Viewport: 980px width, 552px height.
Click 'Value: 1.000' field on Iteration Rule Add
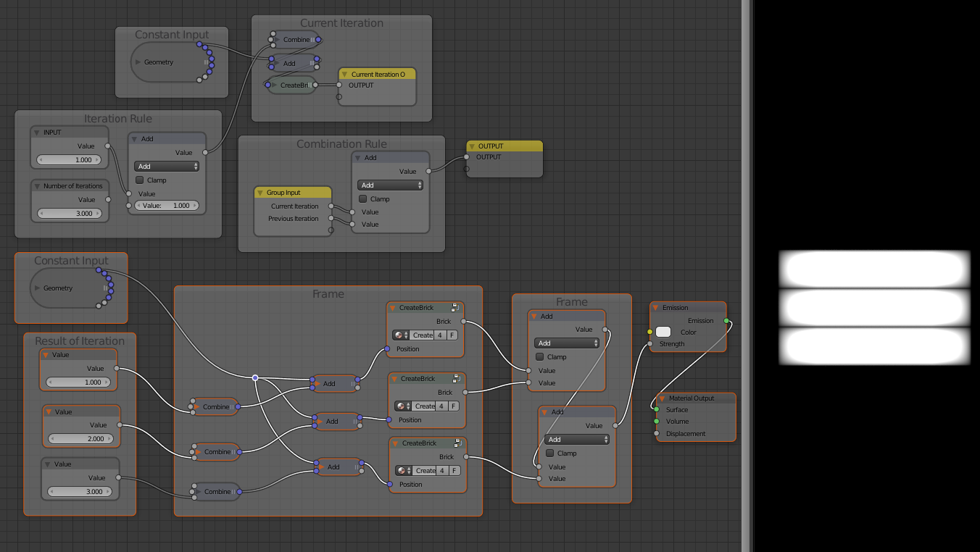[167, 206]
